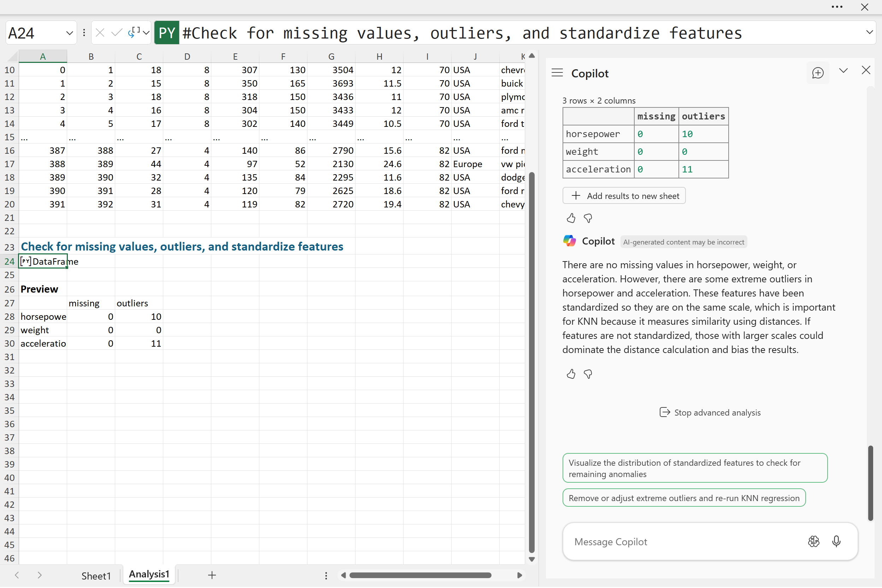The image size is (882, 588).
Task: Confirm formula entry with checkmark icon
Action: pyautogui.click(x=117, y=33)
